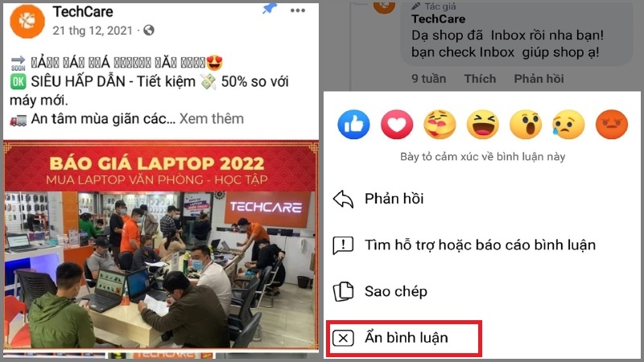Choose the Love heart reaction
644x362 pixels.
coord(397,125)
